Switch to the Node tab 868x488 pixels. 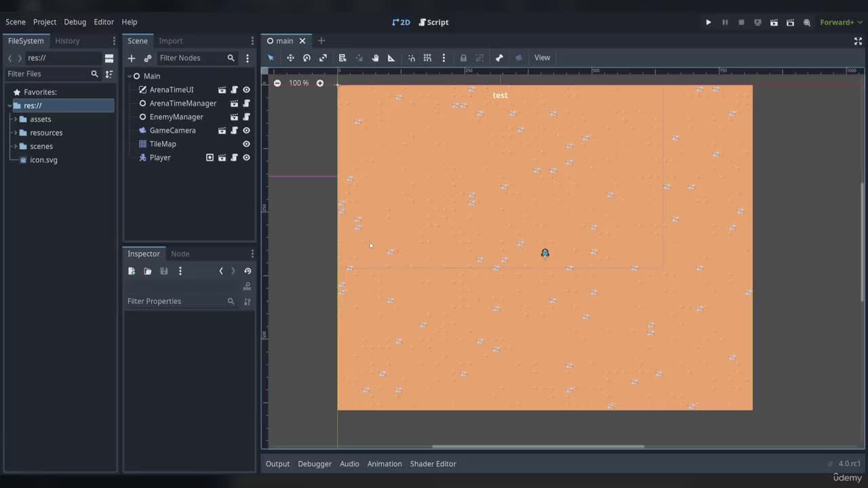[180, 253]
